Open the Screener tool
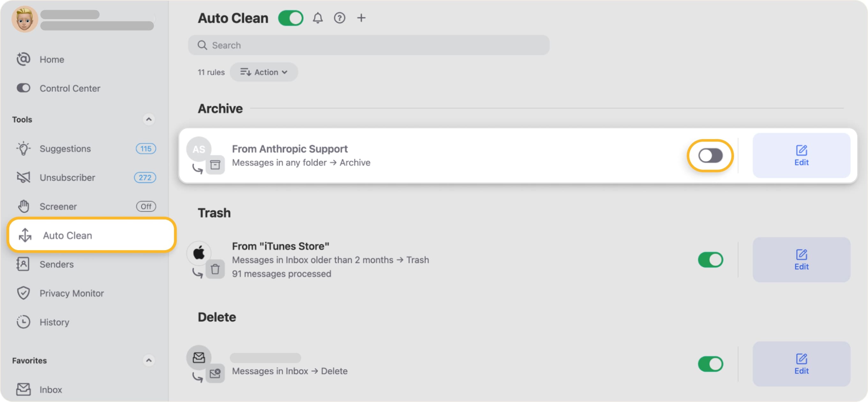This screenshot has height=402, width=868. click(x=58, y=206)
